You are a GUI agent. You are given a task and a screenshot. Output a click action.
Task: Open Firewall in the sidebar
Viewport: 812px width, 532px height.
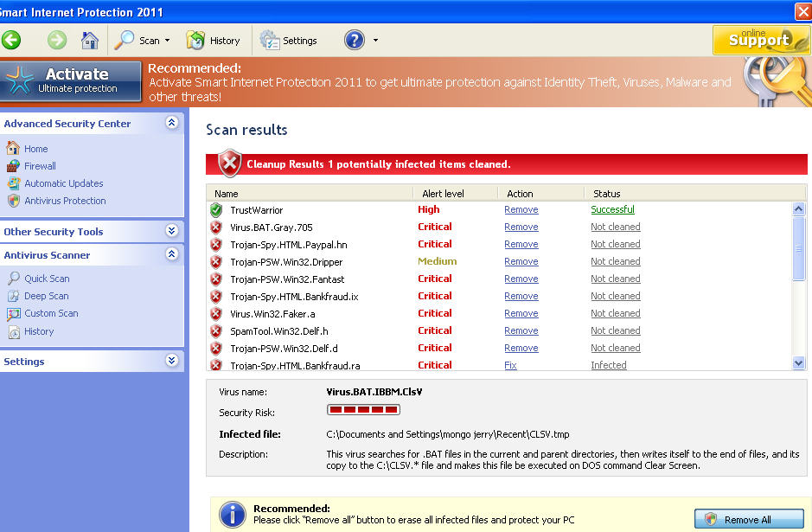[x=40, y=166]
